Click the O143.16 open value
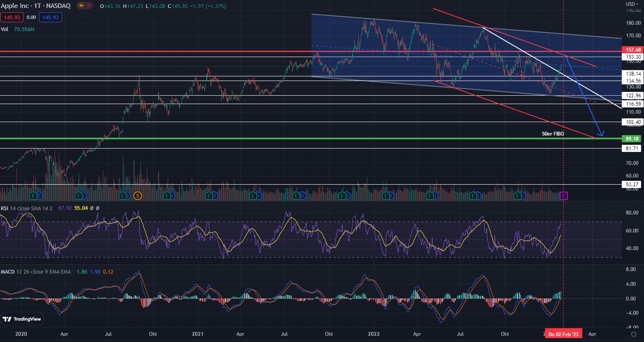This screenshot has width=644, height=342. [110, 6]
